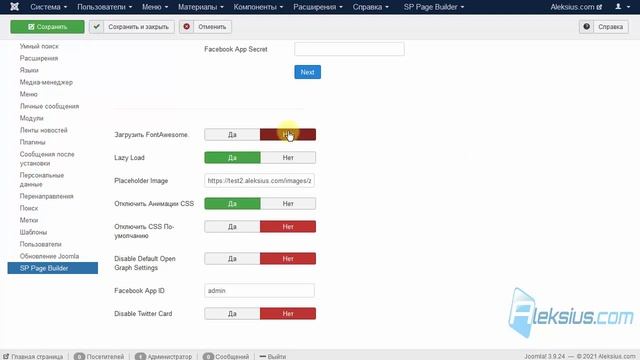
Task: Set Disable Default Open Graph Settings to Нет
Action: 288,259
